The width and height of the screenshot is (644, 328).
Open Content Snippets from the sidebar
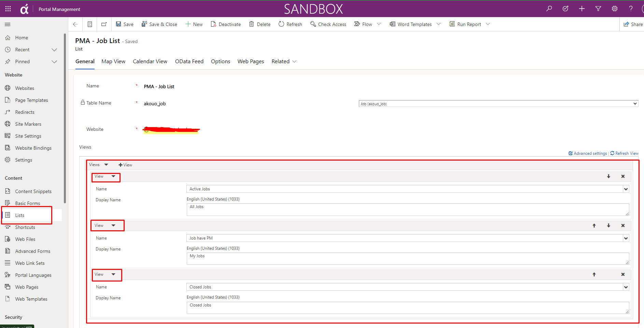pyautogui.click(x=33, y=191)
